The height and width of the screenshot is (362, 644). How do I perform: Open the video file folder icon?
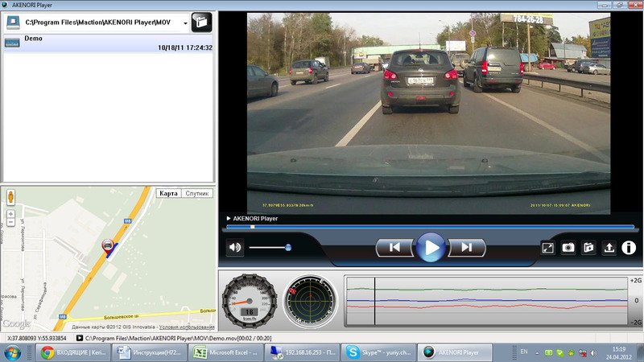tap(589, 248)
